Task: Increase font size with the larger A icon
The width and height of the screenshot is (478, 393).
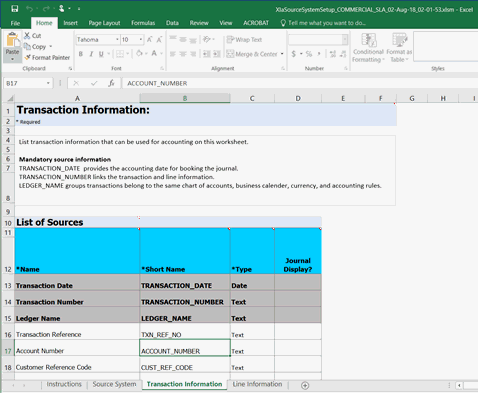Action: (x=150, y=40)
